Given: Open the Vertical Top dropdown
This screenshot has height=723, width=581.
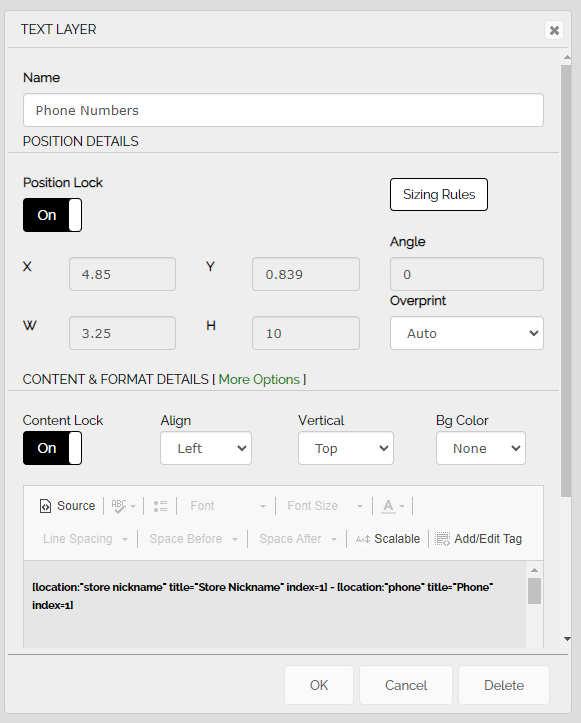Looking at the screenshot, I should (x=345, y=448).
